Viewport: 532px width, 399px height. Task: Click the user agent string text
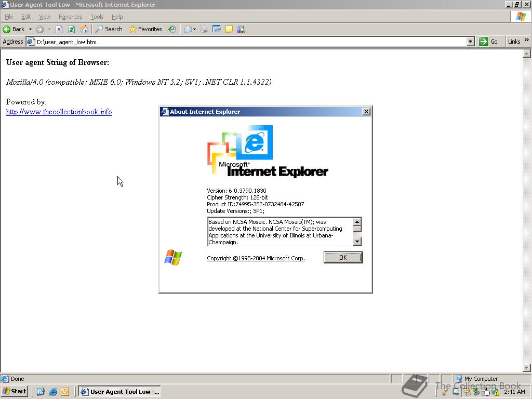click(x=139, y=82)
